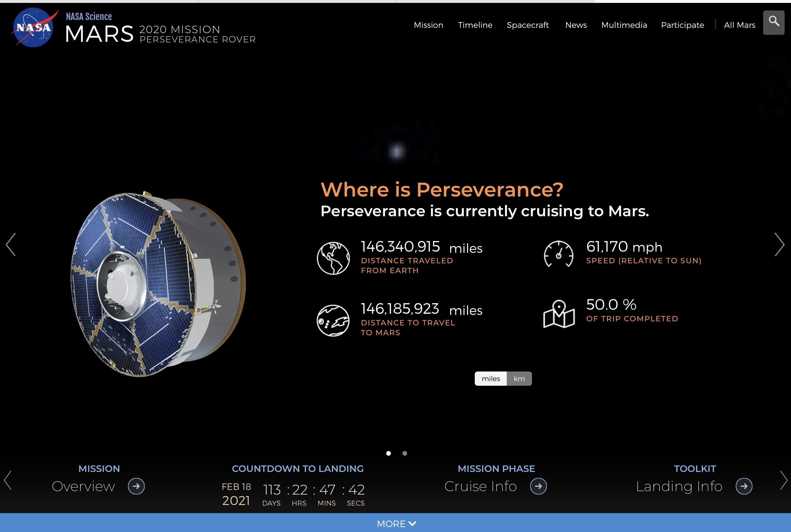Viewport: 791px width, 532px height.
Task: Go back with hero left chevron
Action: [x=11, y=244]
